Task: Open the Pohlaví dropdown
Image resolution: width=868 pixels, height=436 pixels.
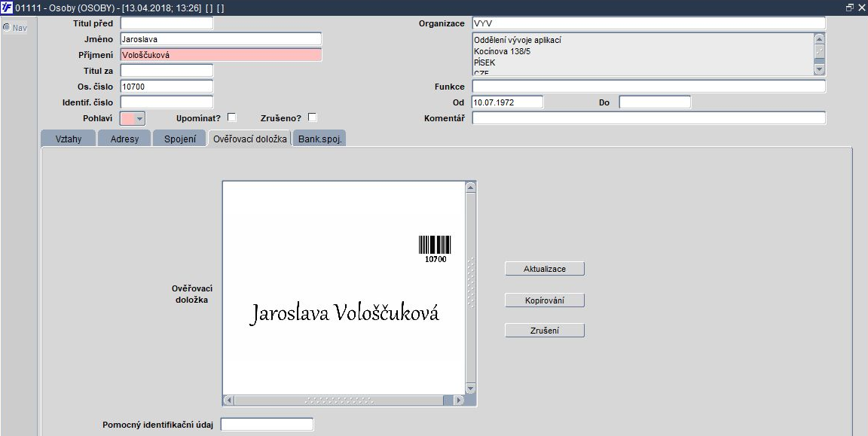Action: (x=139, y=118)
